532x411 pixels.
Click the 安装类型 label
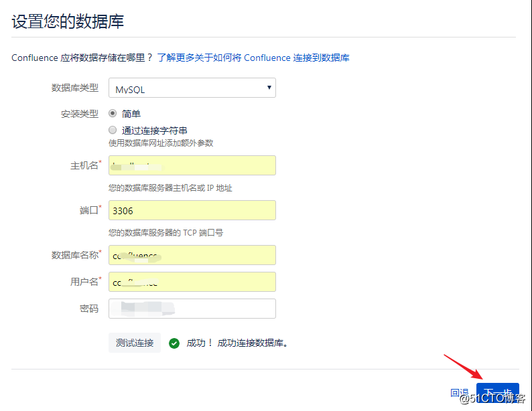tap(80, 114)
